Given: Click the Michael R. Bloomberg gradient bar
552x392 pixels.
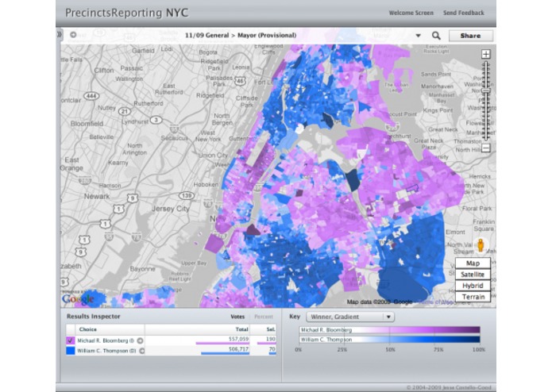Looking at the screenshot, I should 390,330.
